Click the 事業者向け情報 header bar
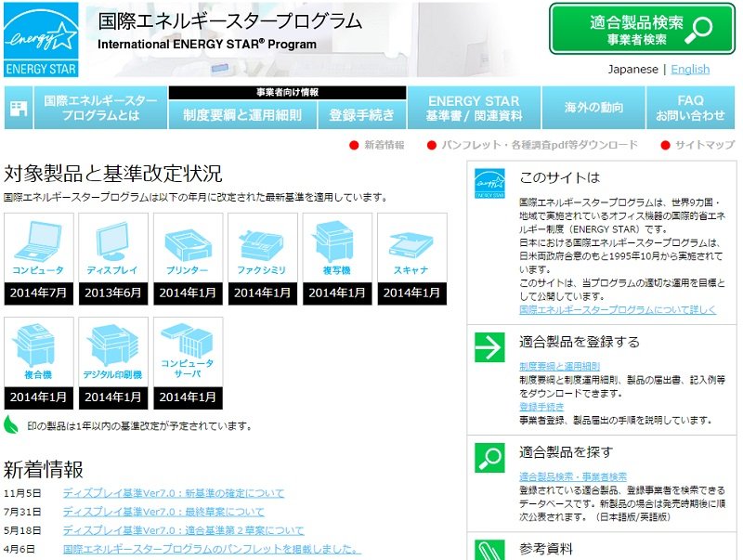The width and height of the screenshot is (743, 560). tap(288, 93)
